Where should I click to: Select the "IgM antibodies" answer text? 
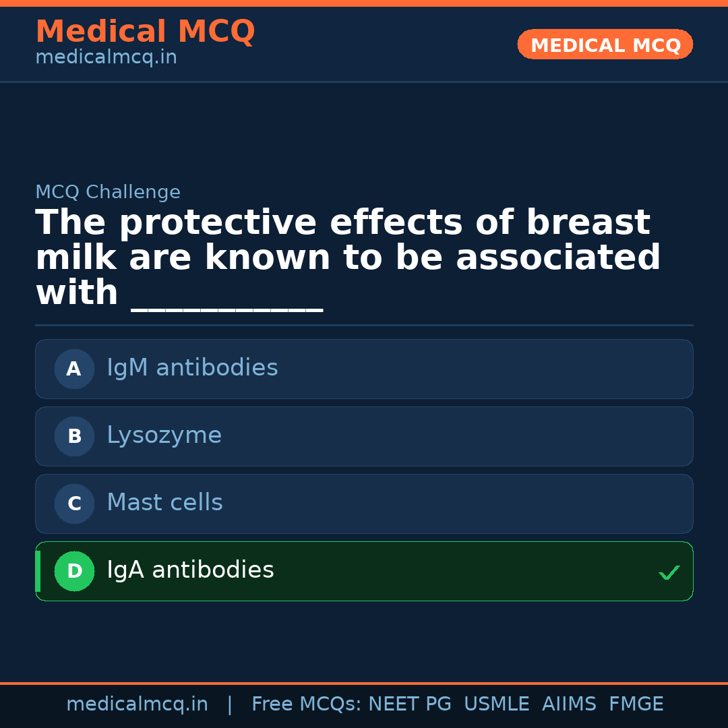point(192,368)
